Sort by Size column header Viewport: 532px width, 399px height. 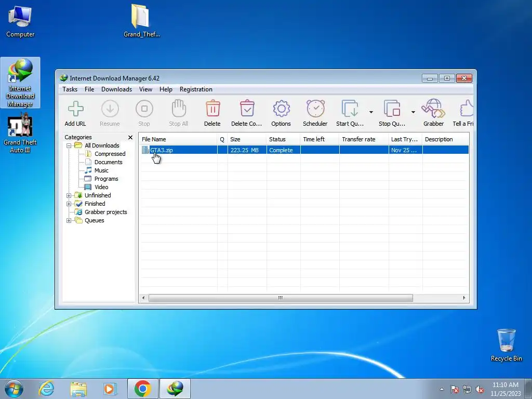click(247, 139)
